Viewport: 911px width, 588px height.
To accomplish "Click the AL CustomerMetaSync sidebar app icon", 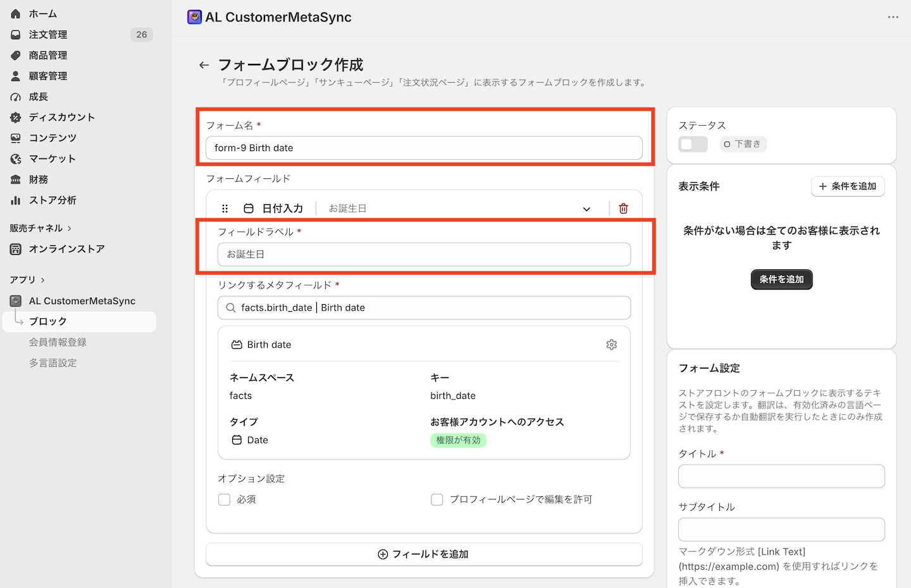I will click(16, 301).
